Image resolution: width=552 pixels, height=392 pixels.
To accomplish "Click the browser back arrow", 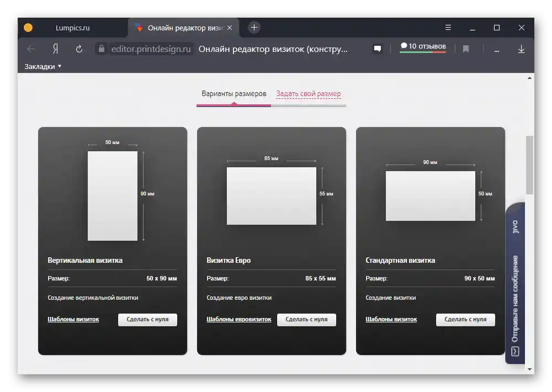I will (x=31, y=49).
